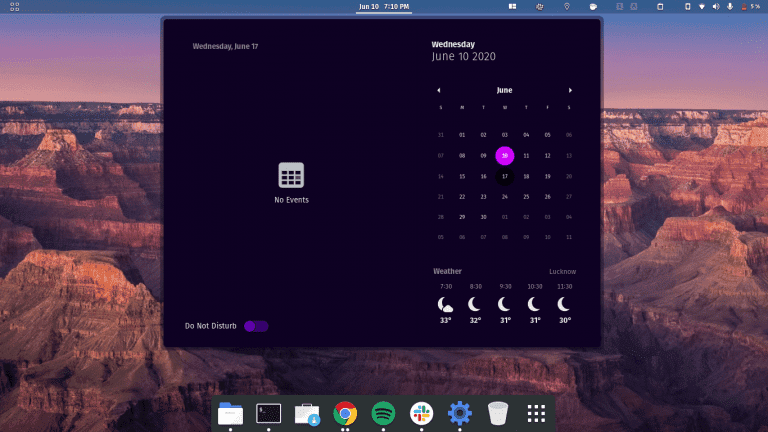This screenshot has height=432, width=768.
Task: Toggle the coffee cup caffeine icon
Action: point(593,6)
